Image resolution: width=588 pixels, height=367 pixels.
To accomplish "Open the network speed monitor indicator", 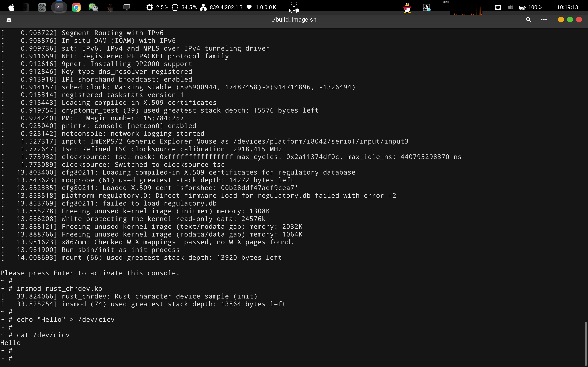I will coord(221,7).
